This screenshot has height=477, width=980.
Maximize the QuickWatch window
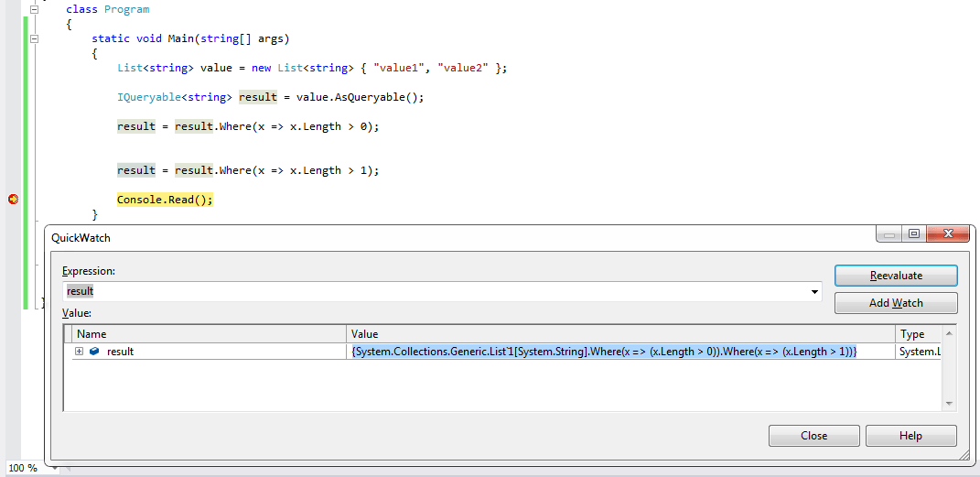point(914,233)
